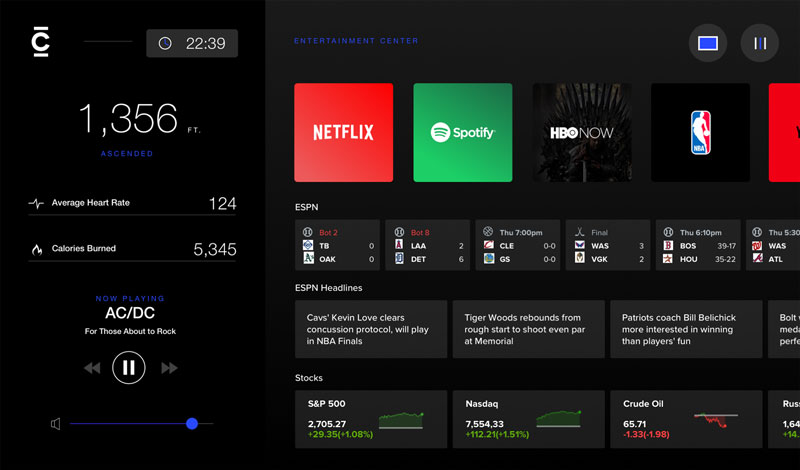Click the vertical bars round button
Screen dimensions: 800x470
[x=759, y=43]
